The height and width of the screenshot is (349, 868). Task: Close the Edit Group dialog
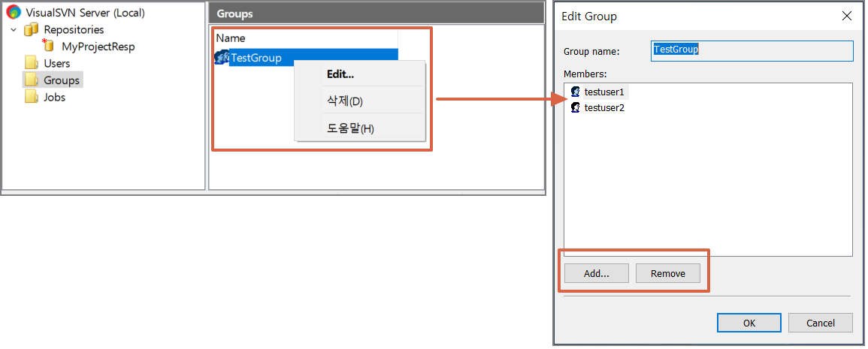(846, 16)
